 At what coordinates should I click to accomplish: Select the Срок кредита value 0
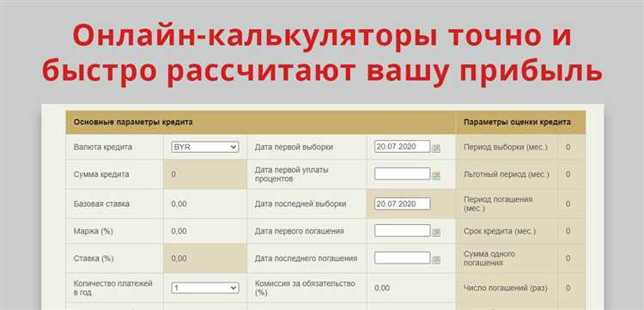[568, 231]
